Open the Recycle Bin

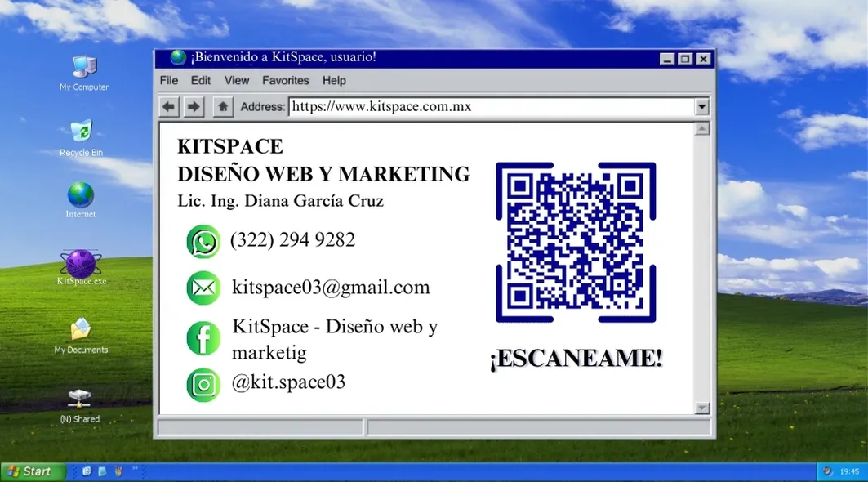click(x=81, y=131)
